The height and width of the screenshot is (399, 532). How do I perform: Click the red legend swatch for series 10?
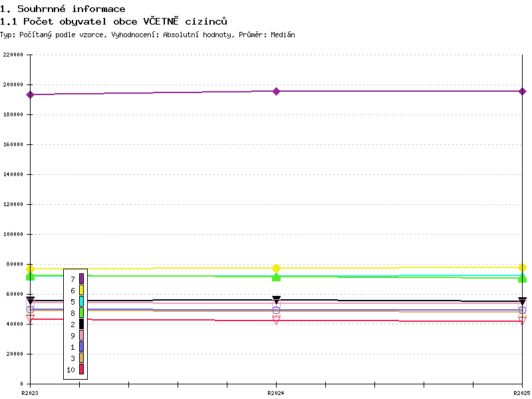[81, 369]
